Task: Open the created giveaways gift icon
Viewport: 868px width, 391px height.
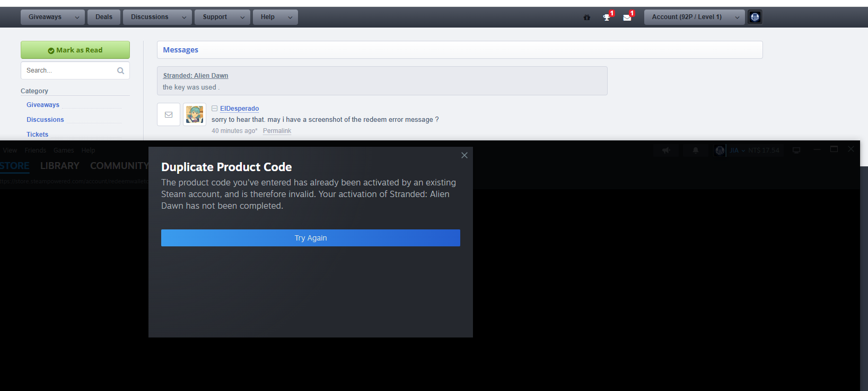Action: click(x=586, y=17)
